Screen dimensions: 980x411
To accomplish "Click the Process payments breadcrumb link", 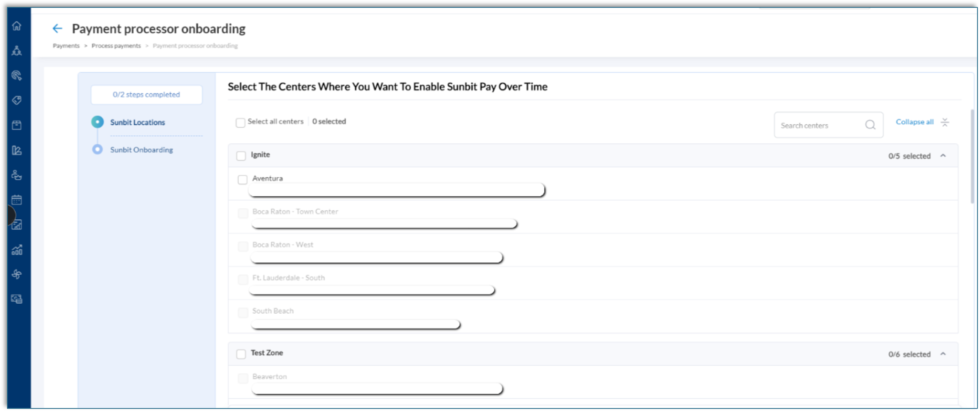I will (116, 46).
